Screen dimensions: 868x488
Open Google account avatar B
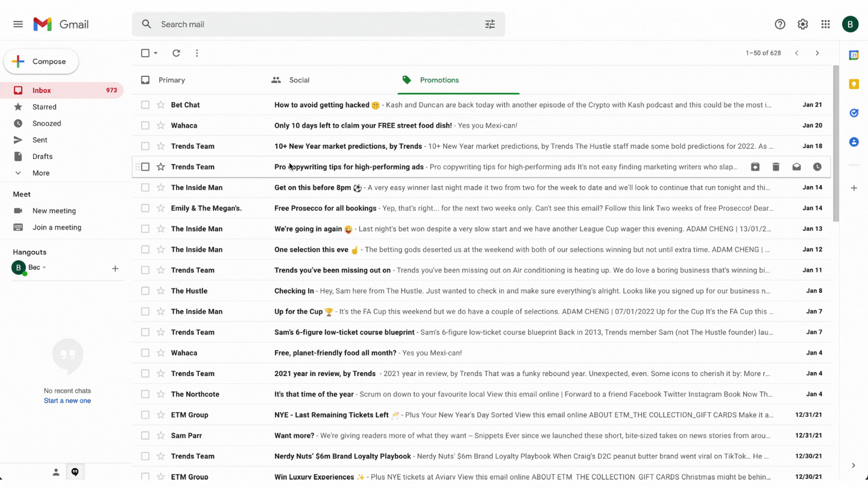(851, 24)
